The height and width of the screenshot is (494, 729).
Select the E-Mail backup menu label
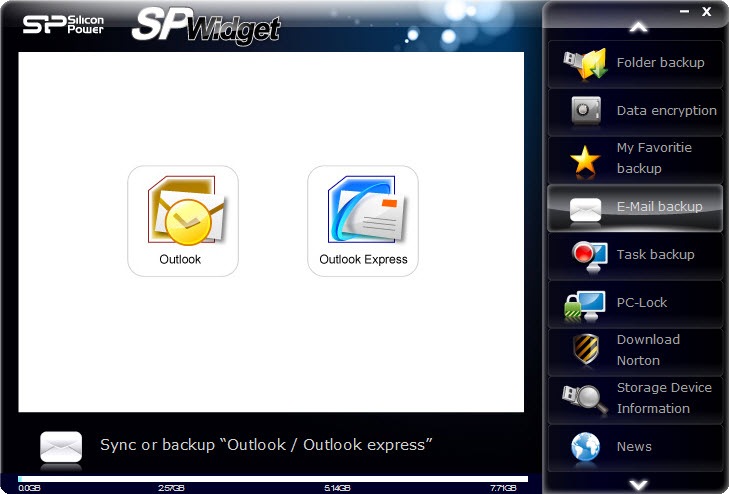(x=660, y=206)
